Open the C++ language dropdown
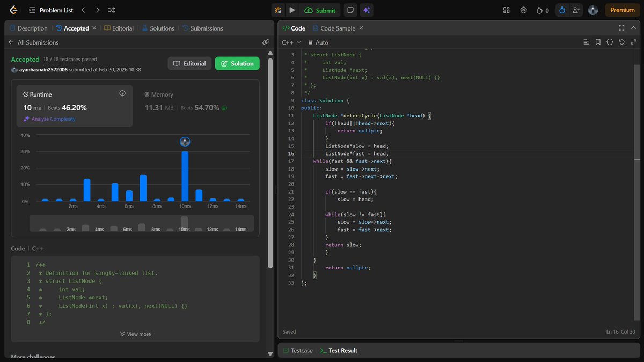 290,42
